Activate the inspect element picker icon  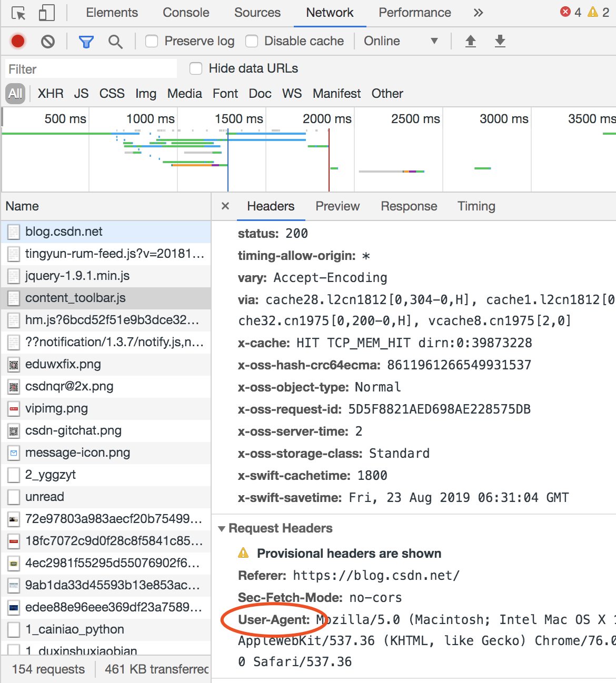18,13
